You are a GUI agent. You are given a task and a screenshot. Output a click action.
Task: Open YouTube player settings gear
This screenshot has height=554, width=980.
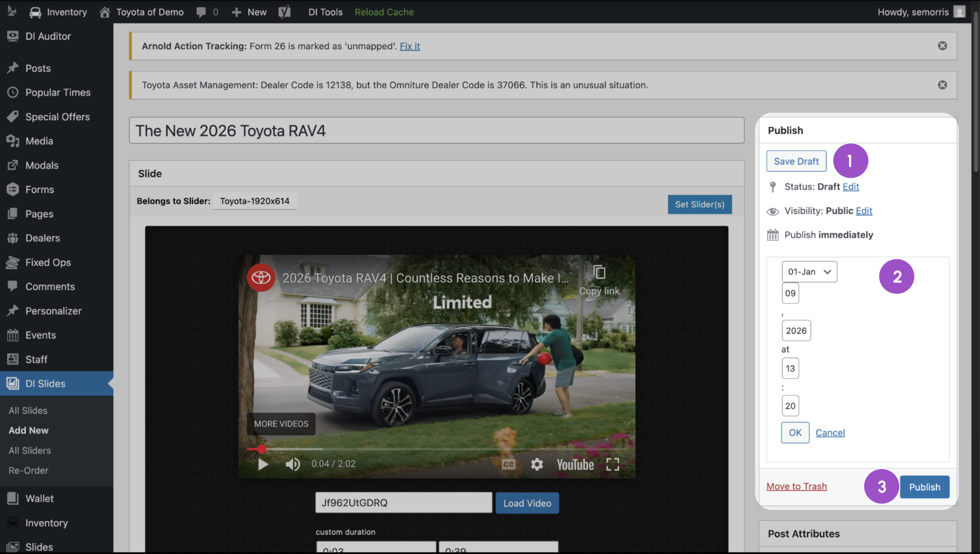tap(537, 464)
